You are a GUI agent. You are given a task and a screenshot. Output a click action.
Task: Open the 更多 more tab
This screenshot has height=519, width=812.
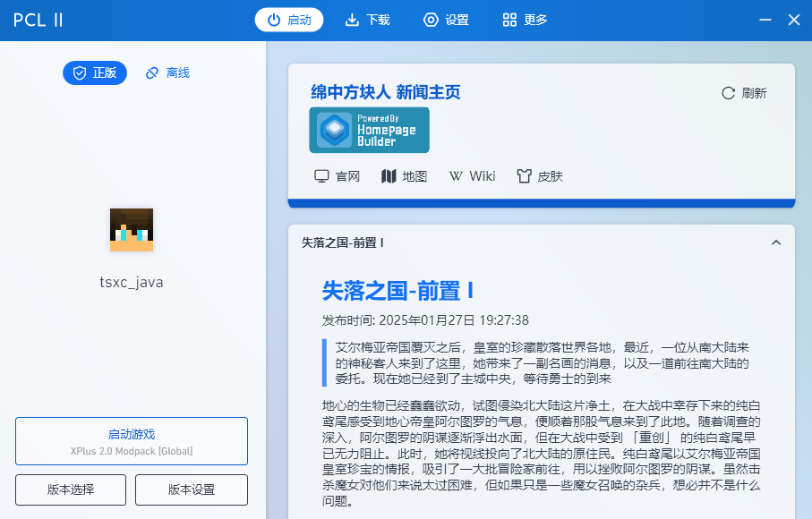click(x=525, y=21)
